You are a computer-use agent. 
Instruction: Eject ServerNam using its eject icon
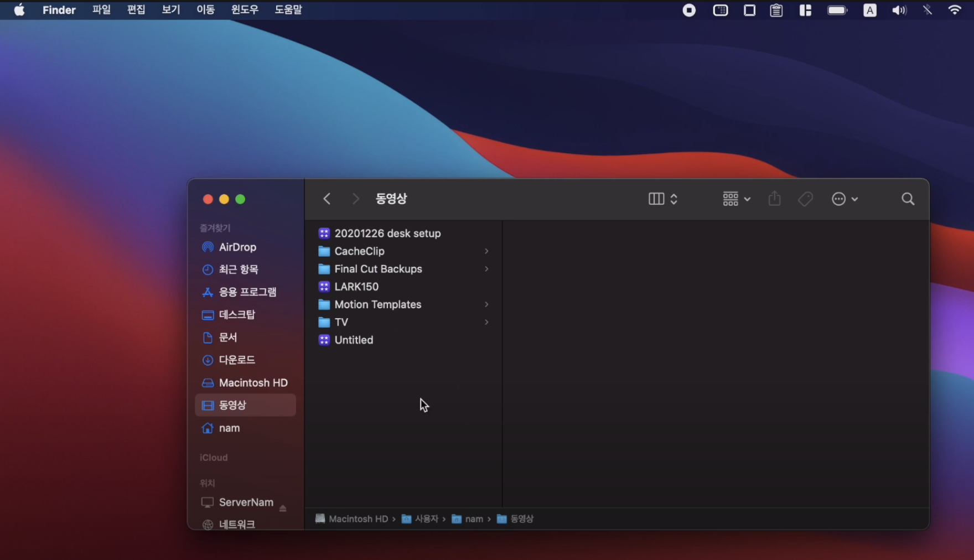[x=283, y=508]
